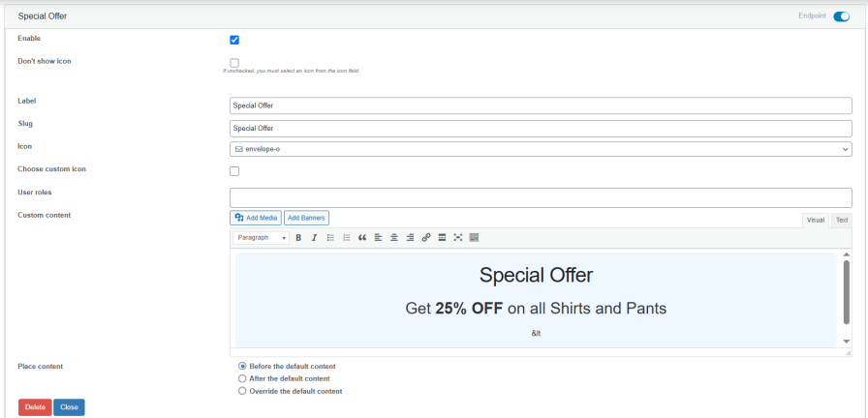
Task: Insert a bulleted list
Action: click(330, 238)
